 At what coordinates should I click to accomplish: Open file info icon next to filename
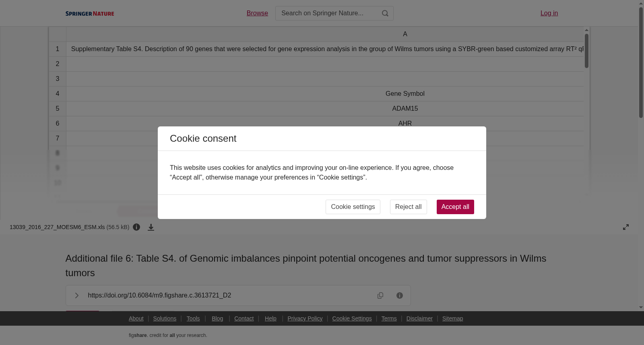coord(136,227)
